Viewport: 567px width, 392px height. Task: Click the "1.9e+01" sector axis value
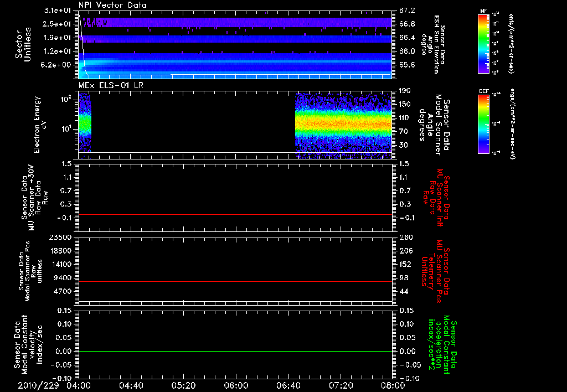57,38
